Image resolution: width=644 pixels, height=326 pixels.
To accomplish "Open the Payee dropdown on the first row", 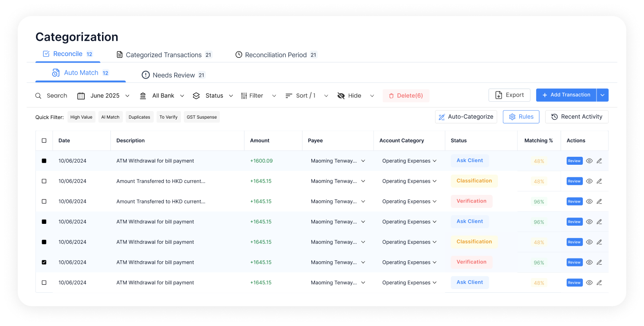I will coord(363,161).
